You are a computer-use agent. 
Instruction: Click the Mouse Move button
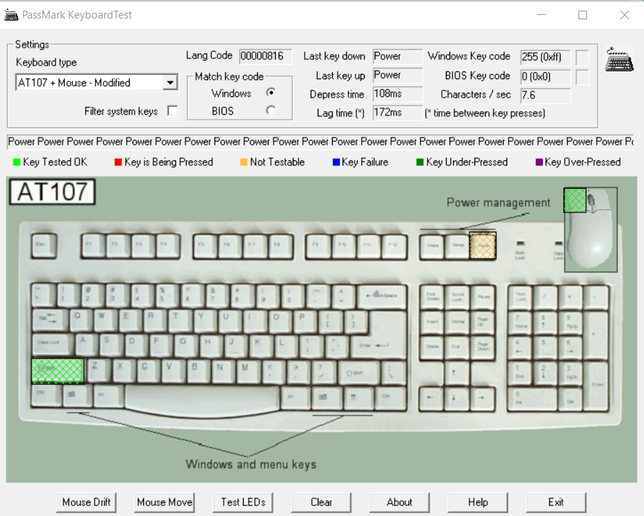(x=165, y=502)
